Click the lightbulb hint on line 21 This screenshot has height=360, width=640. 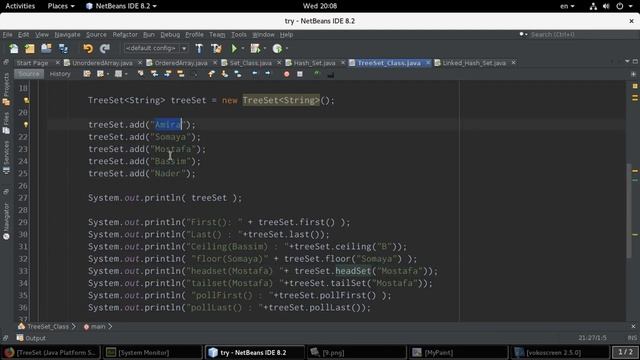pos(26,124)
